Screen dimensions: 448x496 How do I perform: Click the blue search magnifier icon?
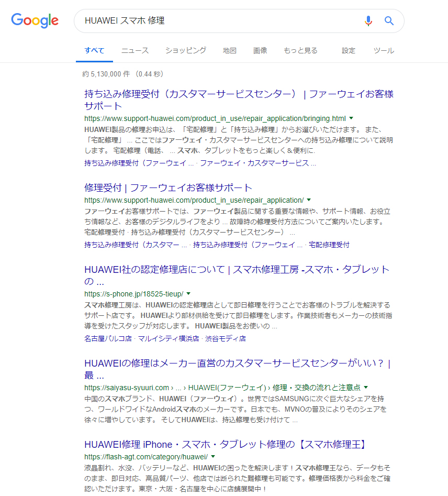(x=389, y=20)
